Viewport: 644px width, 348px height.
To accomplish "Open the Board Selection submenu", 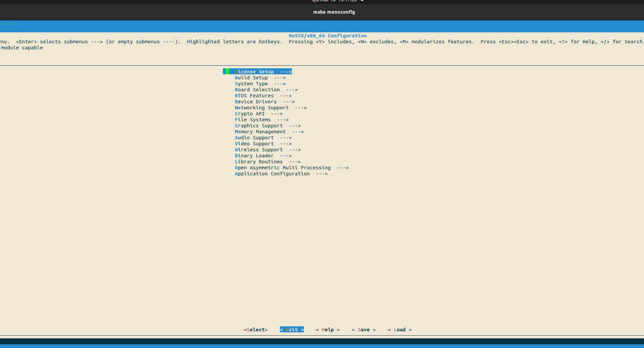I will pos(257,90).
